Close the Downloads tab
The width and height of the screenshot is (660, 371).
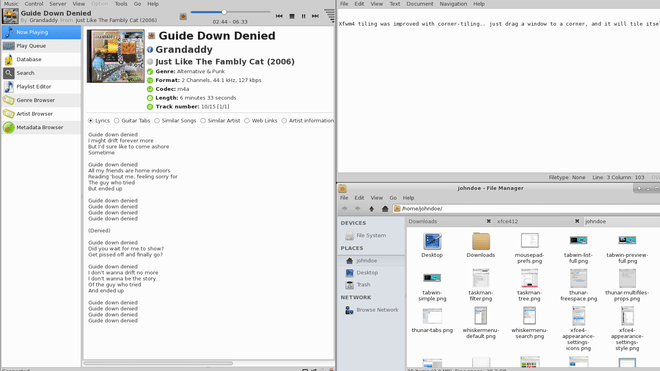pos(489,221)
